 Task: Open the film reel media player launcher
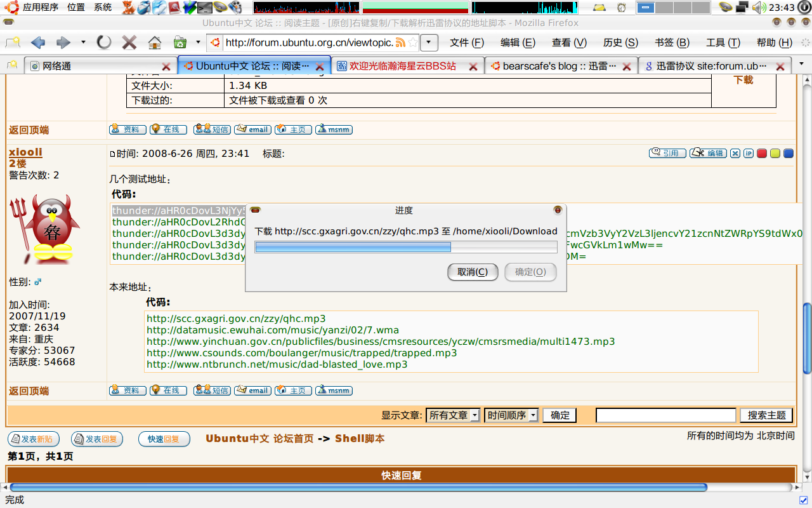[235, 8]
